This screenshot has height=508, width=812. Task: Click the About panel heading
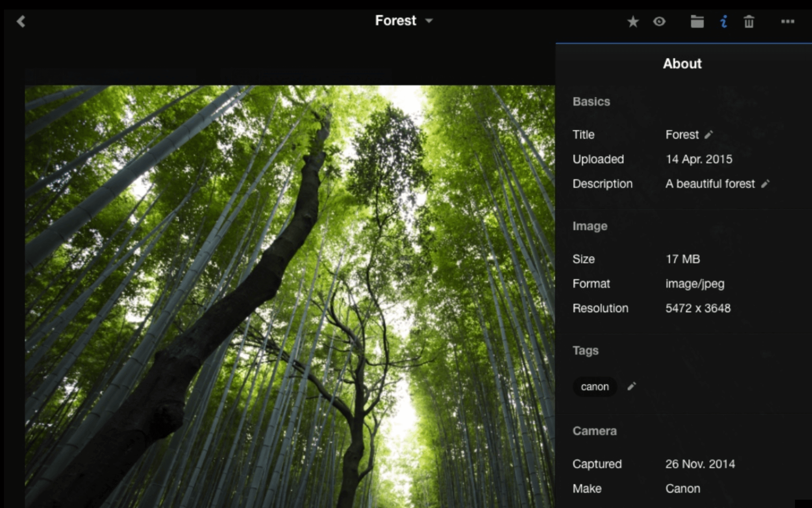click(682, 63)
